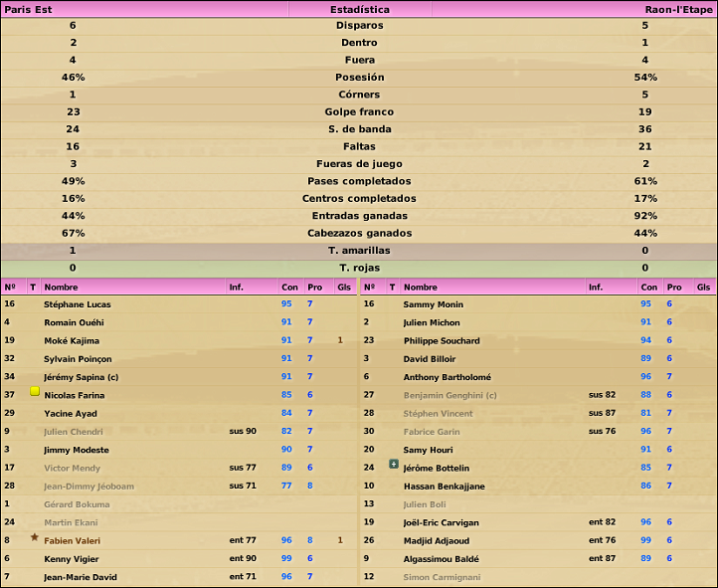Open player Jérôme Bottelin
The width and height of the screenshot is (718, 588).
436,468
